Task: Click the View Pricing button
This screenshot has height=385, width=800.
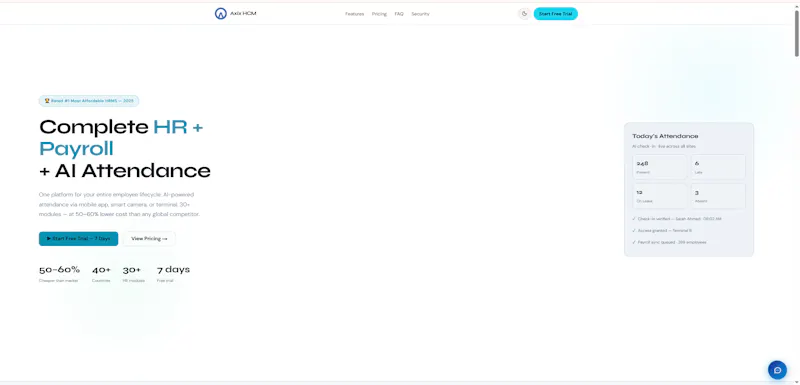Action: pos(149,239)
